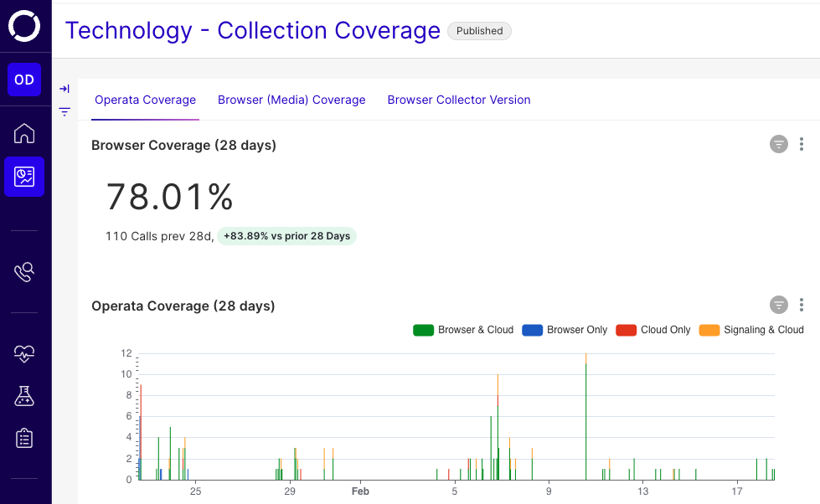The height and width of the screenshot is (504, 820).
Task: Toggle Signaling & Cloud legend series
Action: pos(751,330)
